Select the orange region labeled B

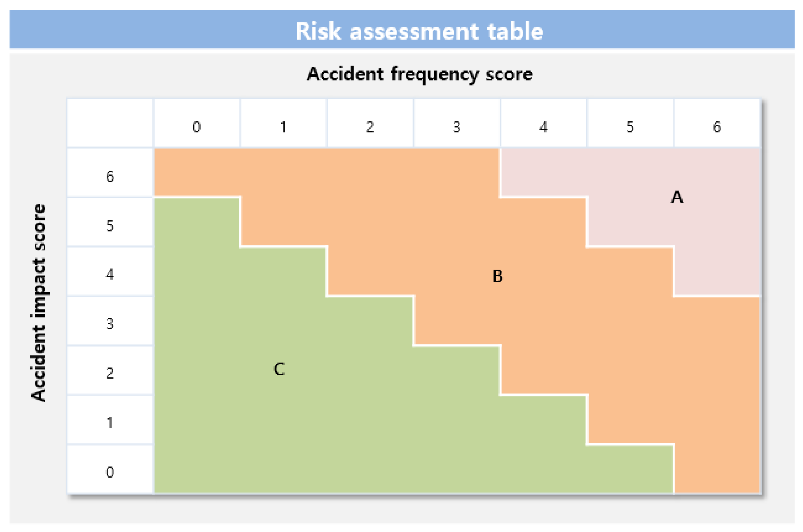pyautogui.click(x=497, y=276)
